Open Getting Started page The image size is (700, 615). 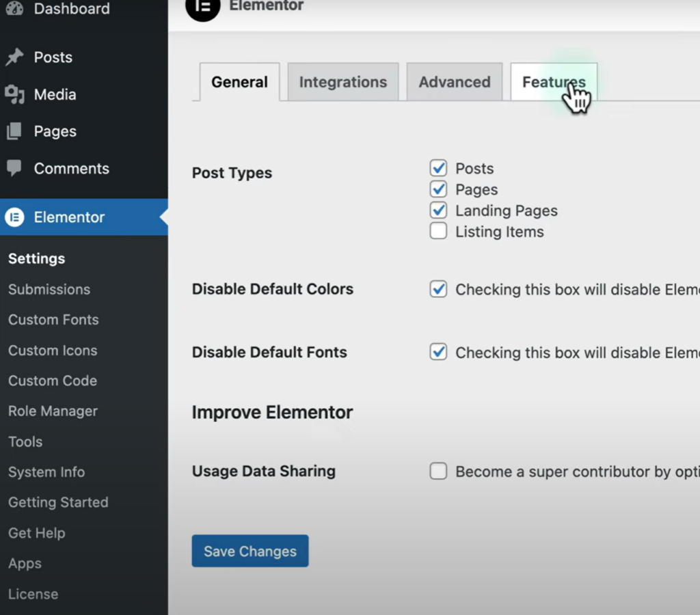click(x=58, y=502)
